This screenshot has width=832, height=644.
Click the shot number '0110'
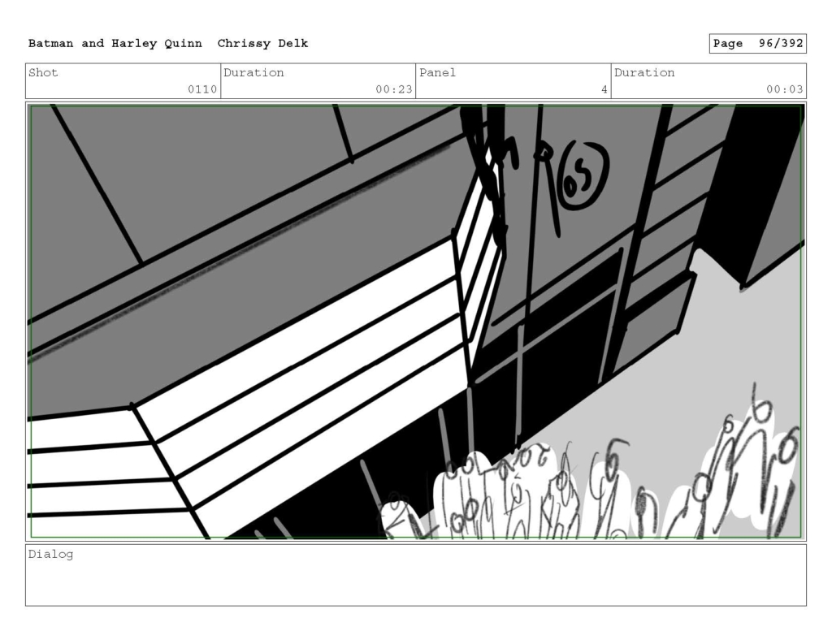pyautogui.click(x=202, y=89)
